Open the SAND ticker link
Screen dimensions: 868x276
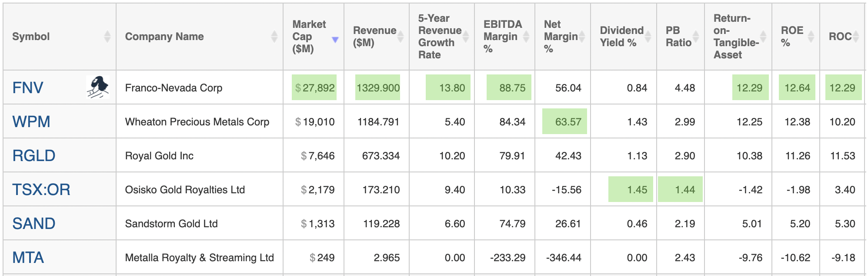coord(34,224)
